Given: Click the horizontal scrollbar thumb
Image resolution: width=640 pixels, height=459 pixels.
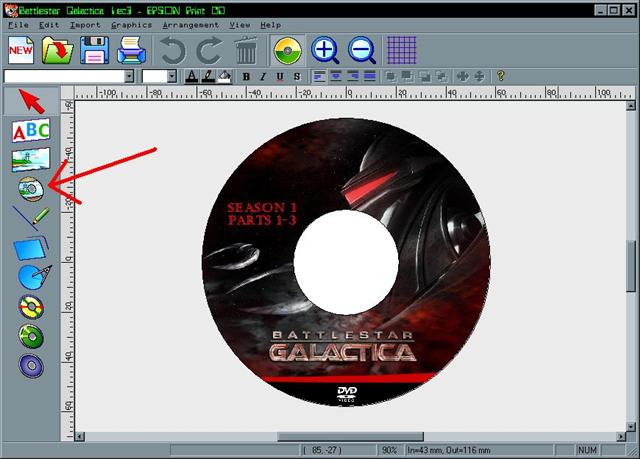Looking at the screenshot, I should pos(351,437).
